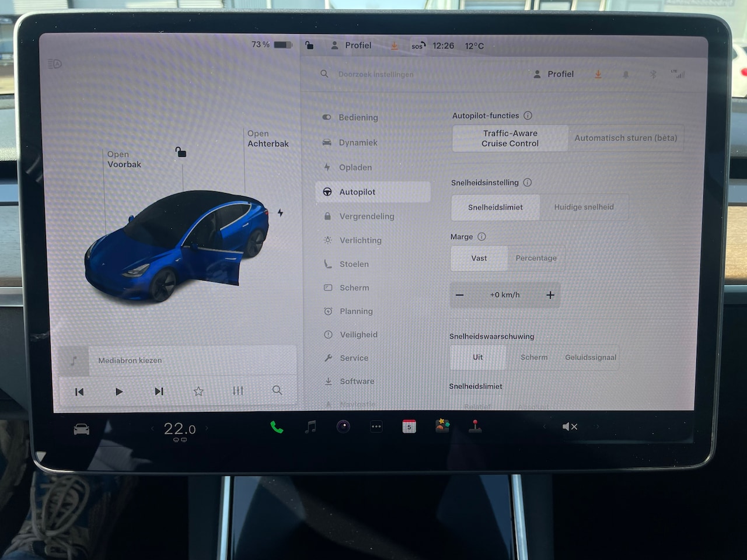Enable Automatisch sturen (bèta)
The height and width of the screenshot is (560, 747).
click(x=625, y=138)
